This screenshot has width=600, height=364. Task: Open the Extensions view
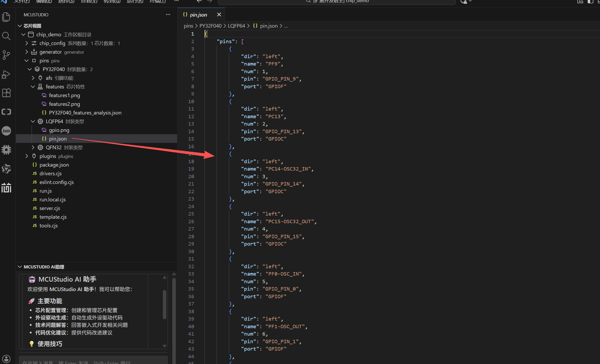tap(6, 93)
